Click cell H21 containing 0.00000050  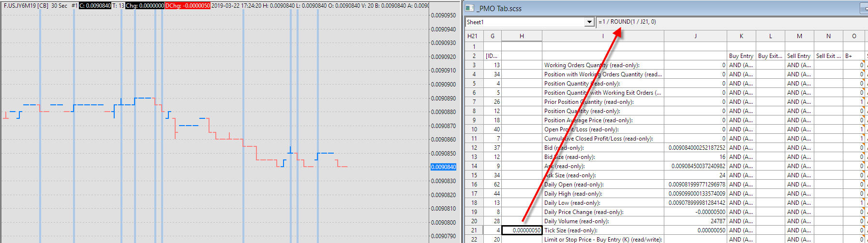[x=522, y=230]
